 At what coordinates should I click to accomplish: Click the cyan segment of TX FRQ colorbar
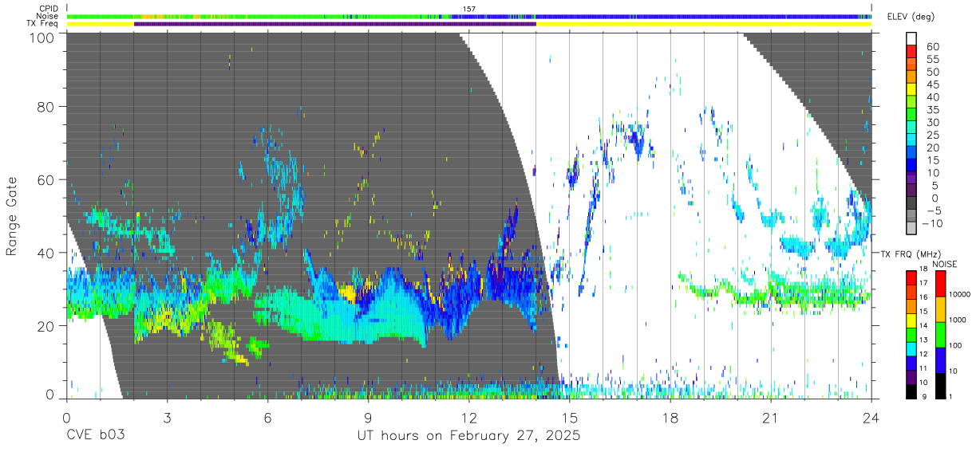[911, 348]
